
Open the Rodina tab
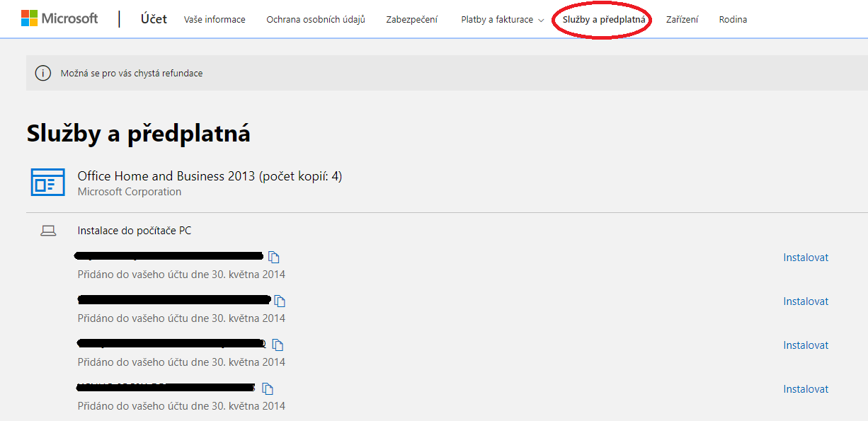click(733, 20)
